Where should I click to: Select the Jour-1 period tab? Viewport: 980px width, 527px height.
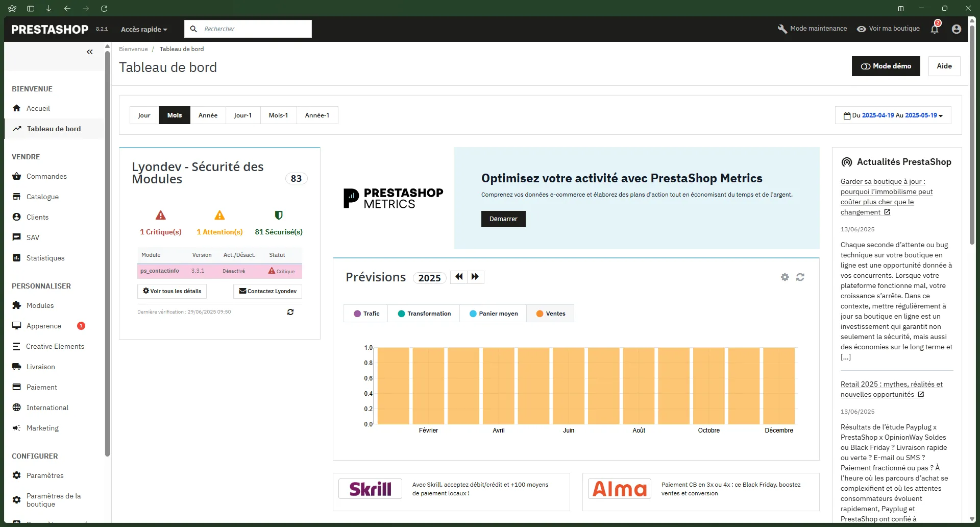pyautogui.click(x=243, y=115)
